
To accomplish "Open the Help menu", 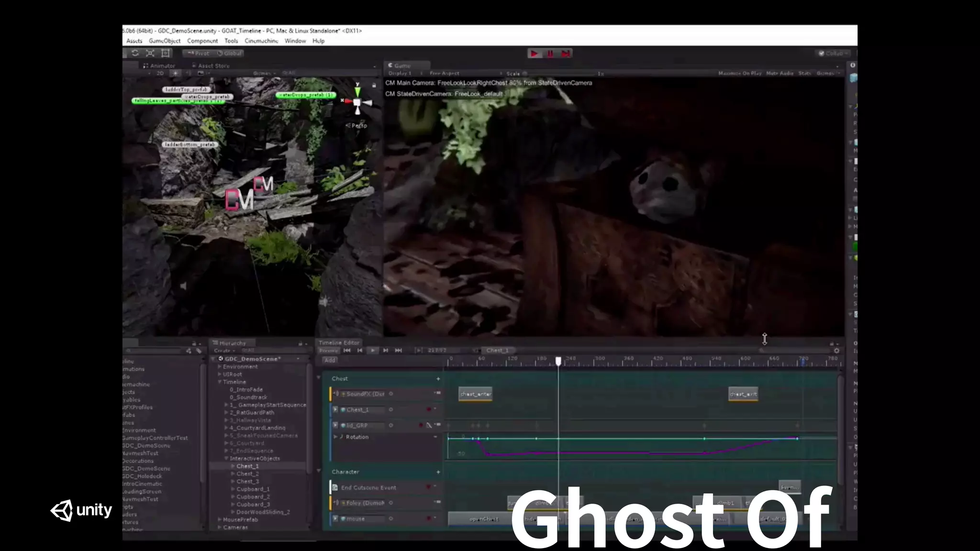I will click(319, 41).
